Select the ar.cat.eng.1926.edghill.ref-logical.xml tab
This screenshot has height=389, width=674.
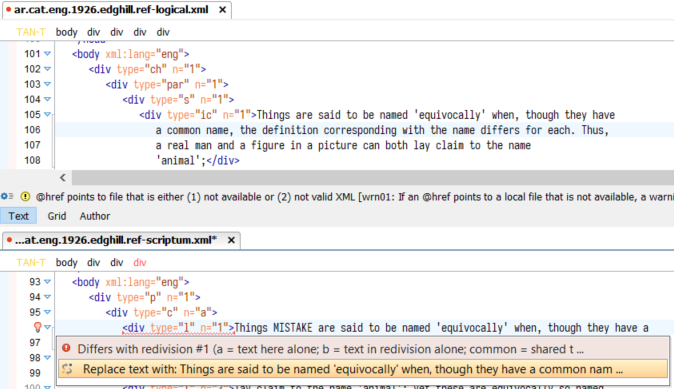(111, 9)
